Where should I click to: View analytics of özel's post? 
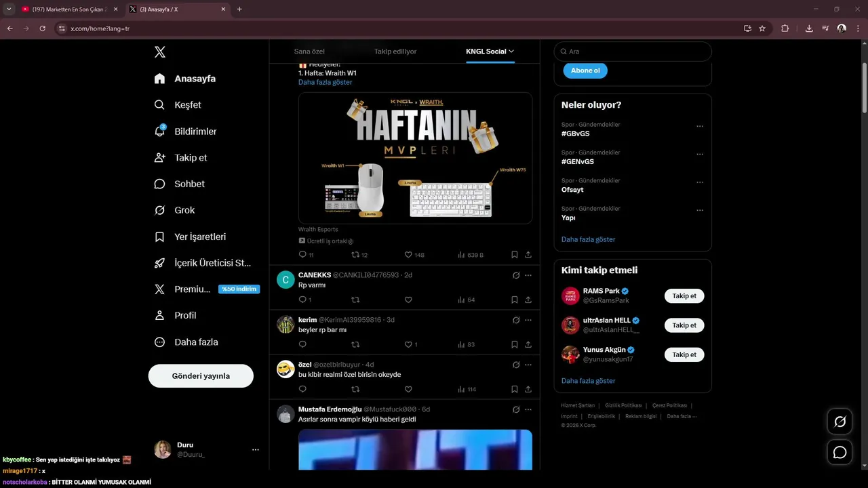[x=467, y=389]
